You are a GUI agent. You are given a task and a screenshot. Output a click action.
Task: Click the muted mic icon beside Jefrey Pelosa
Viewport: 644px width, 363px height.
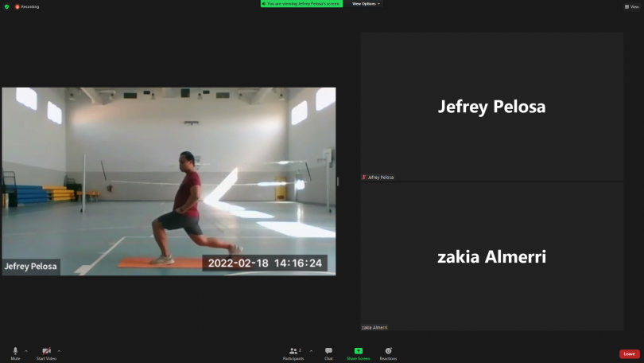364,178
